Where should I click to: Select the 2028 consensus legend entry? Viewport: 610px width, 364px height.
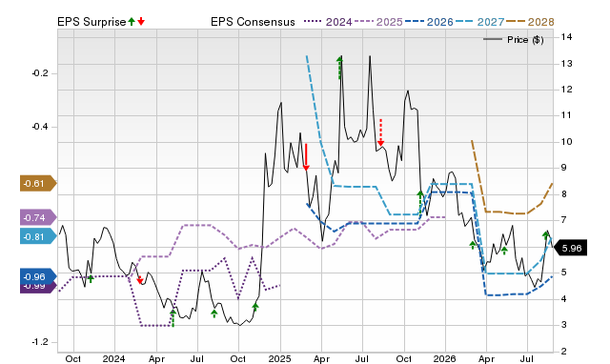pos(530,22)
